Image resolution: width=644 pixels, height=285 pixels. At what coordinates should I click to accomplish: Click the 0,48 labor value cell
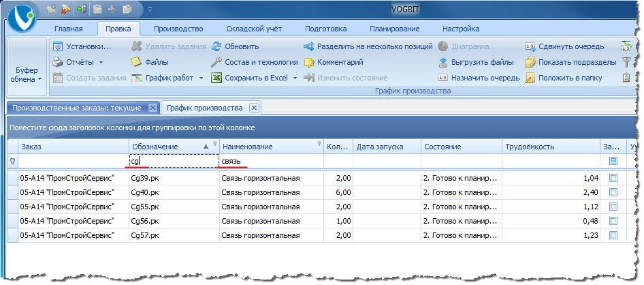click(551, 222)
